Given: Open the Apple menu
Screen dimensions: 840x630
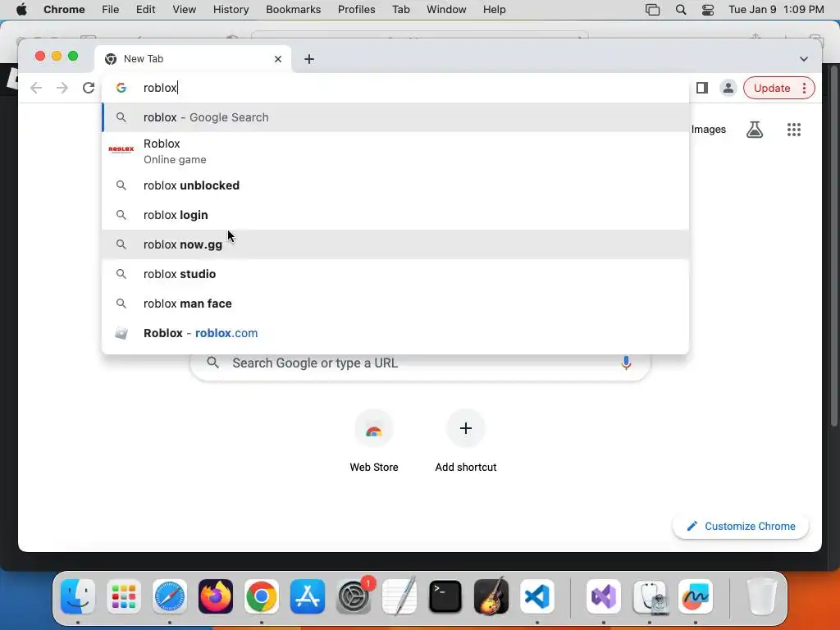Looking at the screenshot, I should (21, 10).
